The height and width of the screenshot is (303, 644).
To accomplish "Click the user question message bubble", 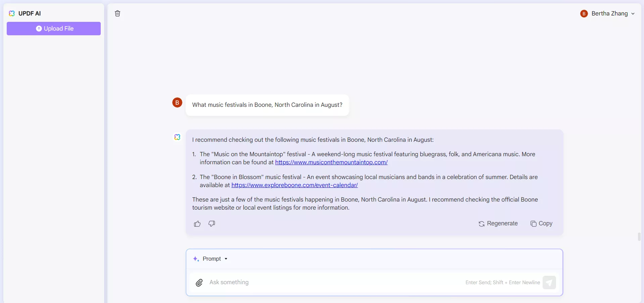I will 267,105.
